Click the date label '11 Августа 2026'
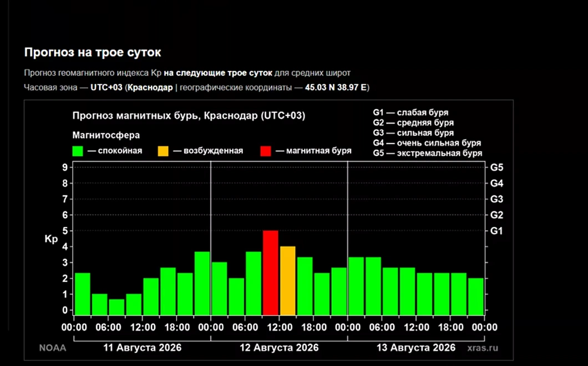 click(x=143, y=348)
